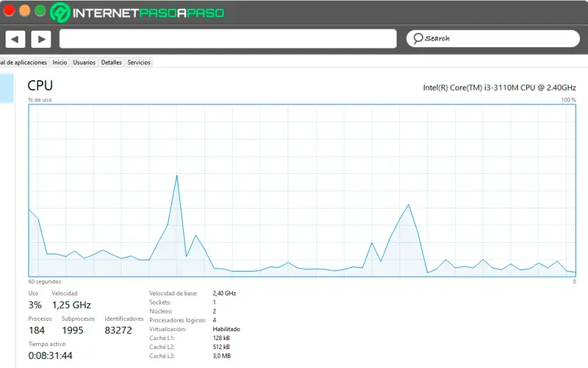Open the Historial de aplicaciones tab
The image size is (588, 368).
point(24,63)
